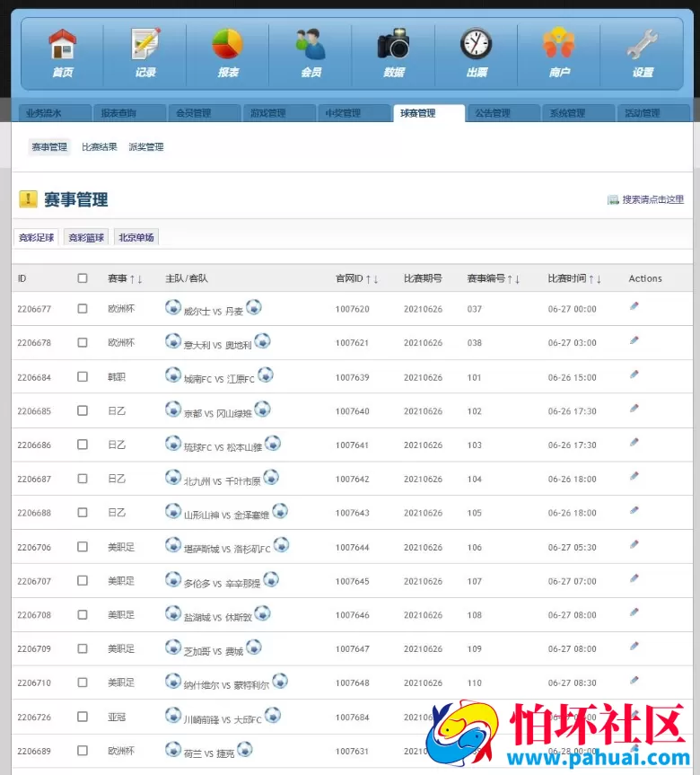Sort by 官网ID column arrows

pyautogui.click(x=372, y=279)
